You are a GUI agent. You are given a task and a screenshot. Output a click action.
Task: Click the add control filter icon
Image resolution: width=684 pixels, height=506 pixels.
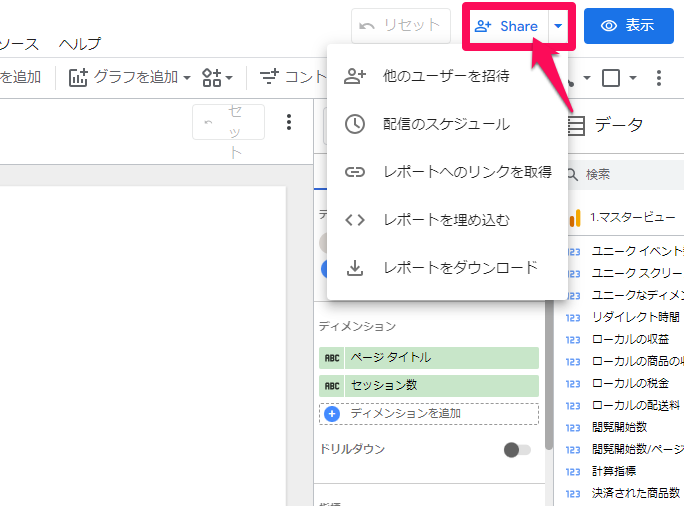269,77
